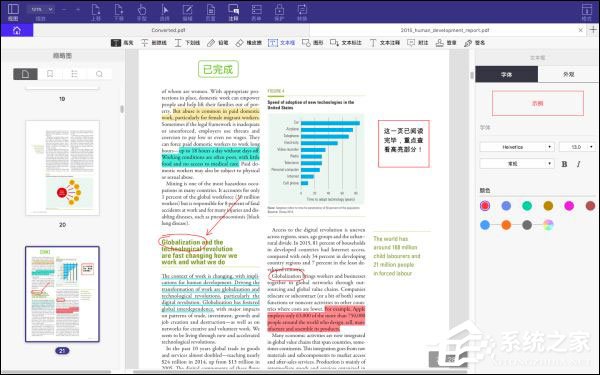Add a new tab with plus button
This screenshot has width=600, height=375.
point(593,30)
